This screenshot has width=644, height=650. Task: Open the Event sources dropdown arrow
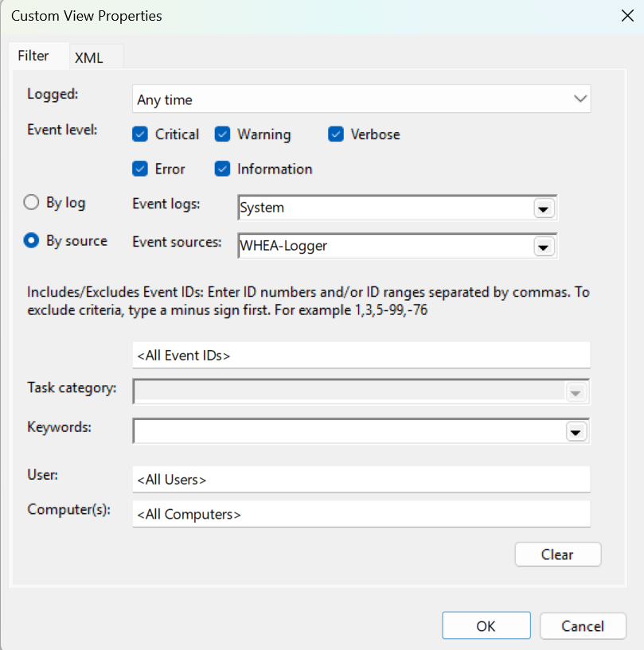544,246
